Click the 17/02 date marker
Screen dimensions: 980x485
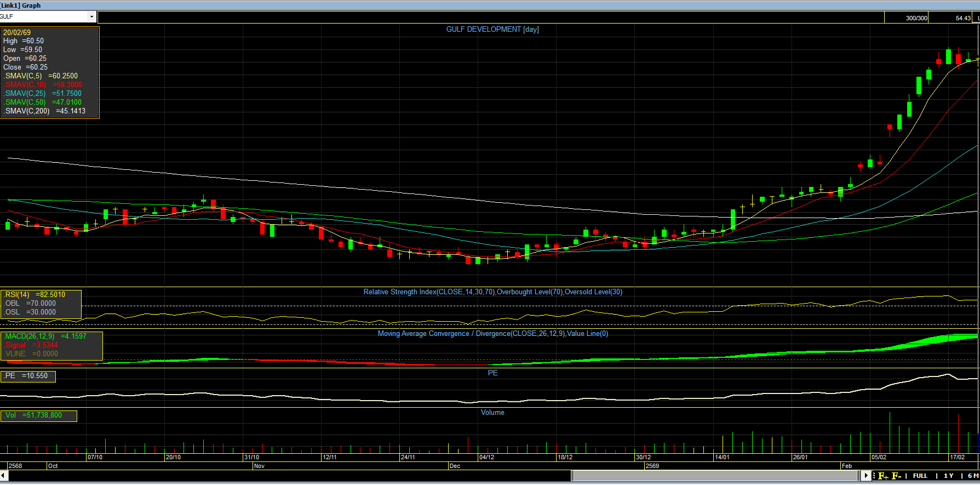coord(957,457)
